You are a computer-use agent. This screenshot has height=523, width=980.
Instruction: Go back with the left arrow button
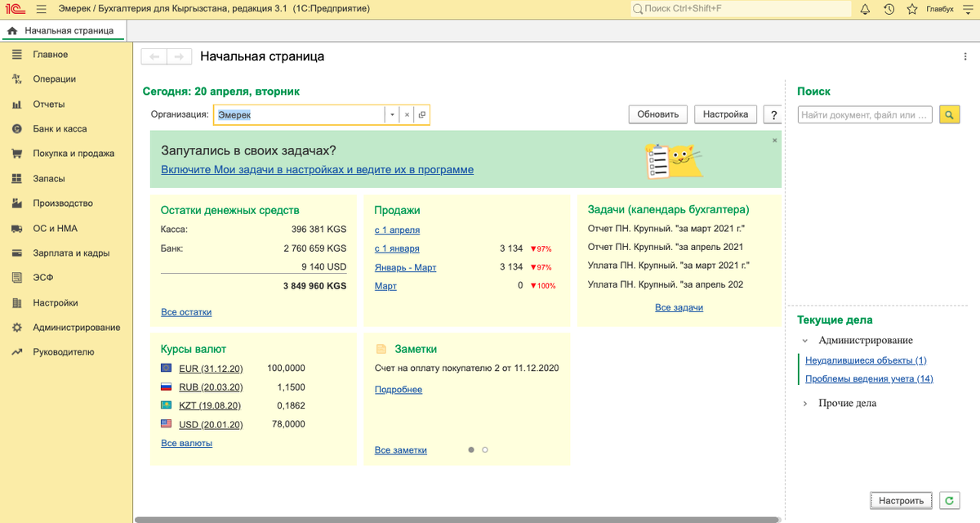(x=154, y=56)
